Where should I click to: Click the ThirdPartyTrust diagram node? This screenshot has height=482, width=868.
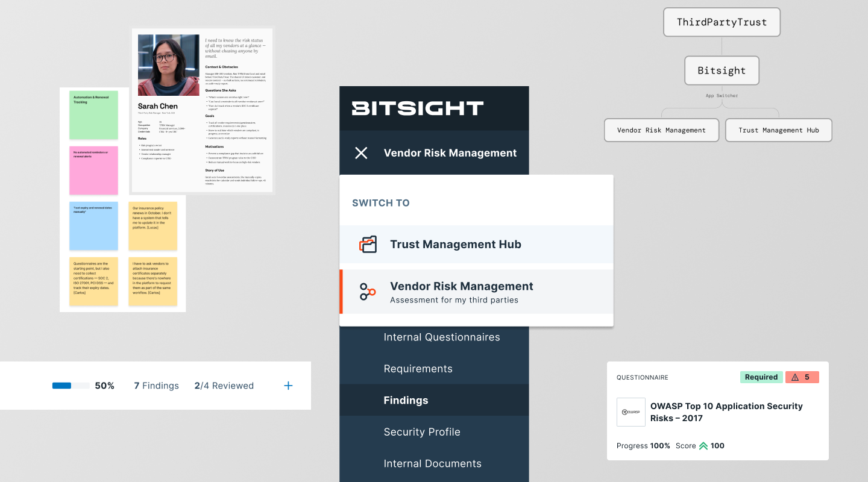(722, 22)
